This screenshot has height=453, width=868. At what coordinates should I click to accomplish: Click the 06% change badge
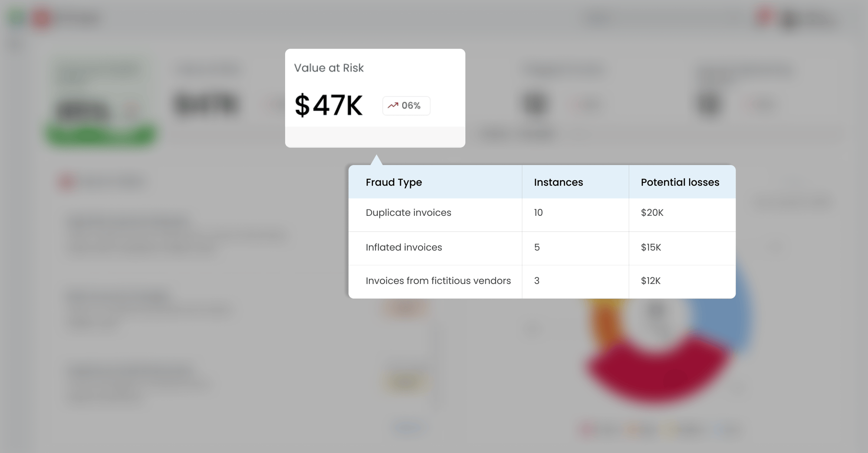tap(406, 106)
